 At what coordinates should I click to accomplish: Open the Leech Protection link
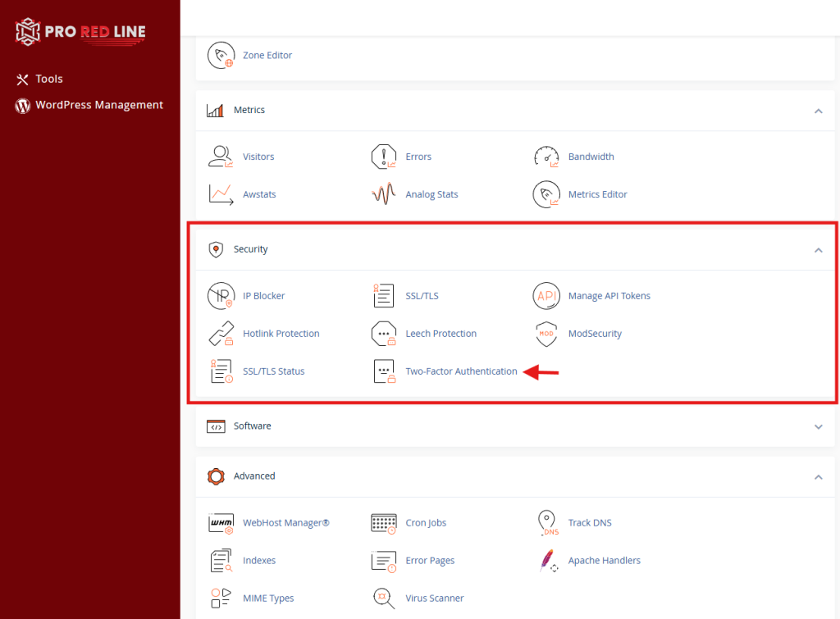(x=441, y=334)
